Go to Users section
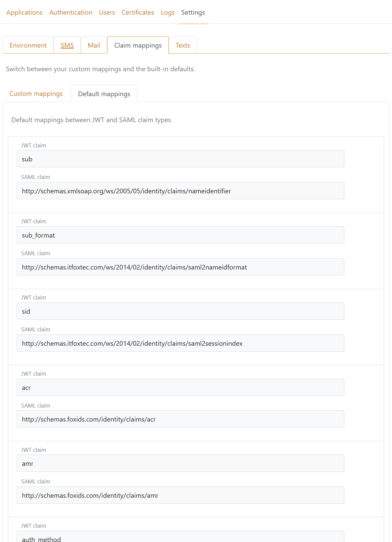 pyautogui.click(x=107, y=12)
